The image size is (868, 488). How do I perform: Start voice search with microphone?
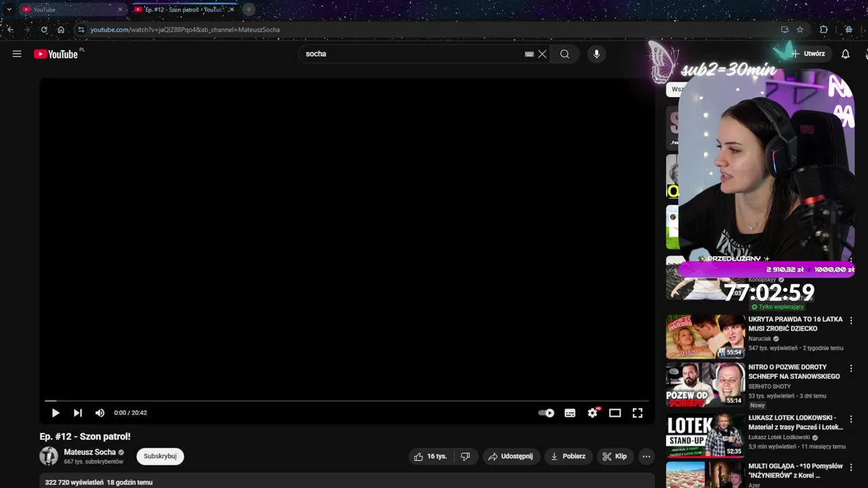(x=597, y=54)
